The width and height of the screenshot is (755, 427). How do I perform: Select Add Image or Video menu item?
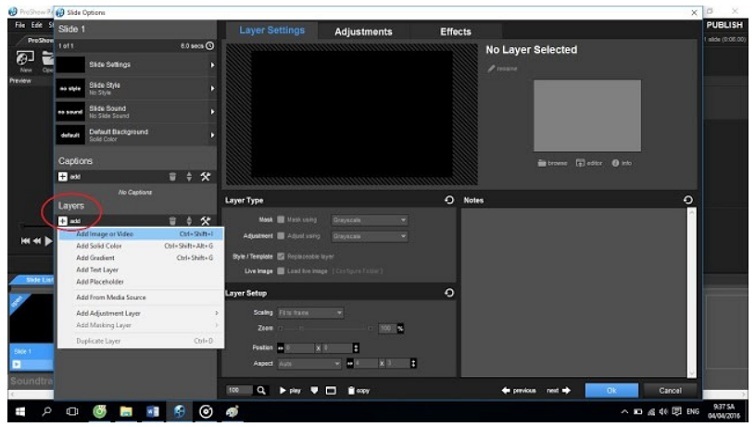click(105, 234)
